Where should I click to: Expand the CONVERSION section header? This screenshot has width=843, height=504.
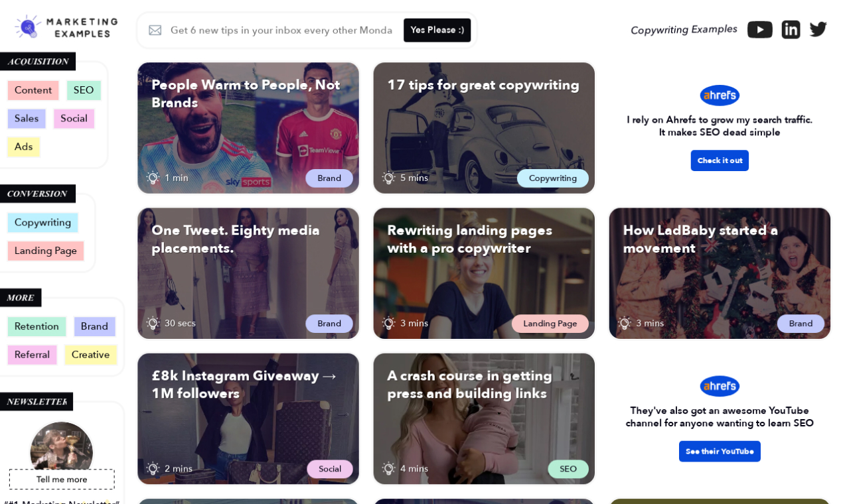(38, 194)
